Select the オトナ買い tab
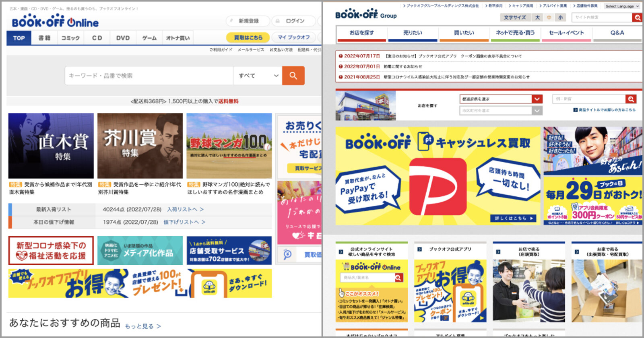 coord(178,38)
